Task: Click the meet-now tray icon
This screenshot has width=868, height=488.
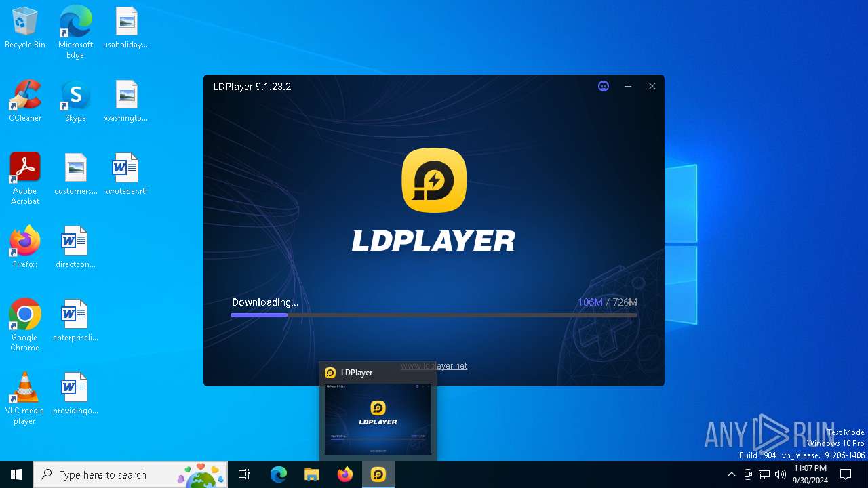Action: point(748,474)
